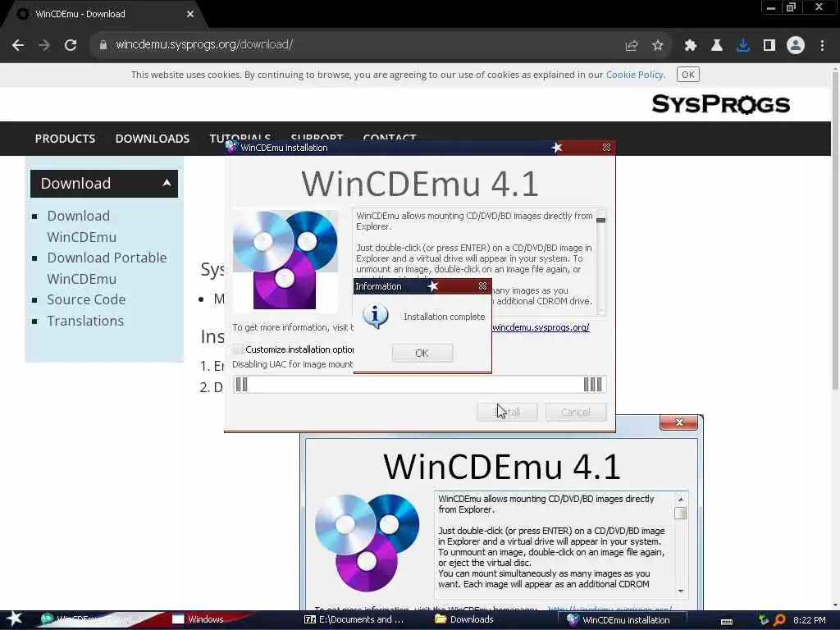Open the SUPPORT menu
The width and height of the screenshot is (840, 630).
pyautogui.click(x=317, y=137)
